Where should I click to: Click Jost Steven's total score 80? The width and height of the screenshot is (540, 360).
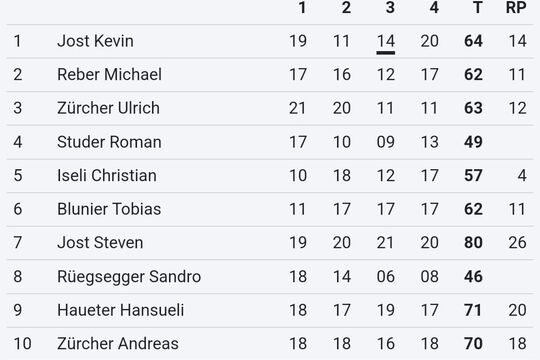[473, 243]
